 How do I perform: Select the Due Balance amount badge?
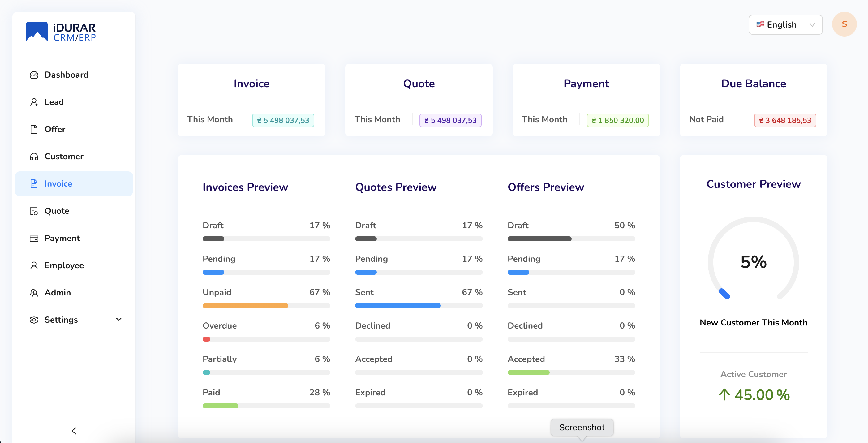click(785, 120)
